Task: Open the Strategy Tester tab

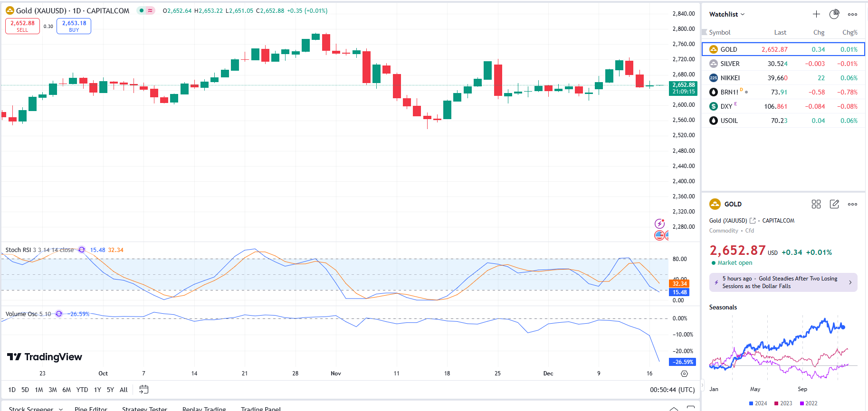Action: coord(144,409)
